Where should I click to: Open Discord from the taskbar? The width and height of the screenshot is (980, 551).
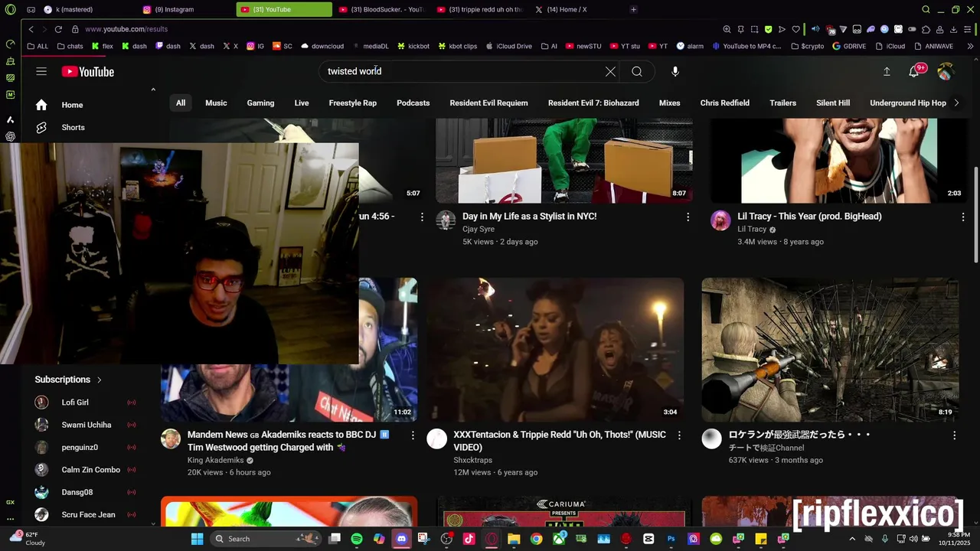(x=401, y=539)
